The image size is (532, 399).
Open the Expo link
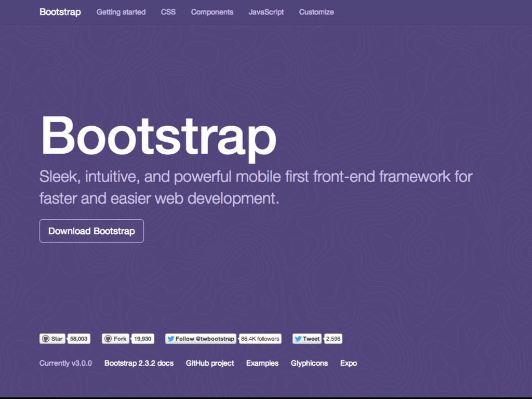click(x=349, y=363)
